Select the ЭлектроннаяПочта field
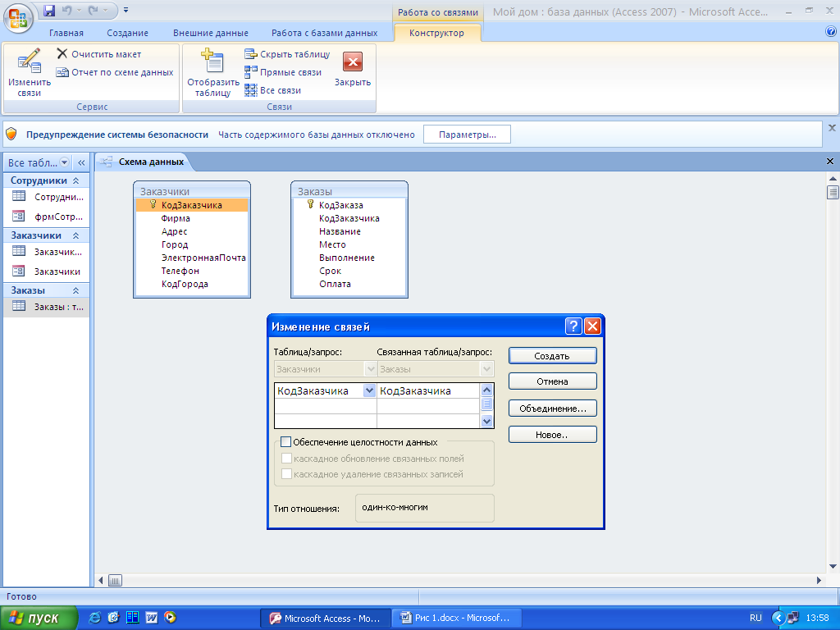The image size is (840, 630). 203,258
